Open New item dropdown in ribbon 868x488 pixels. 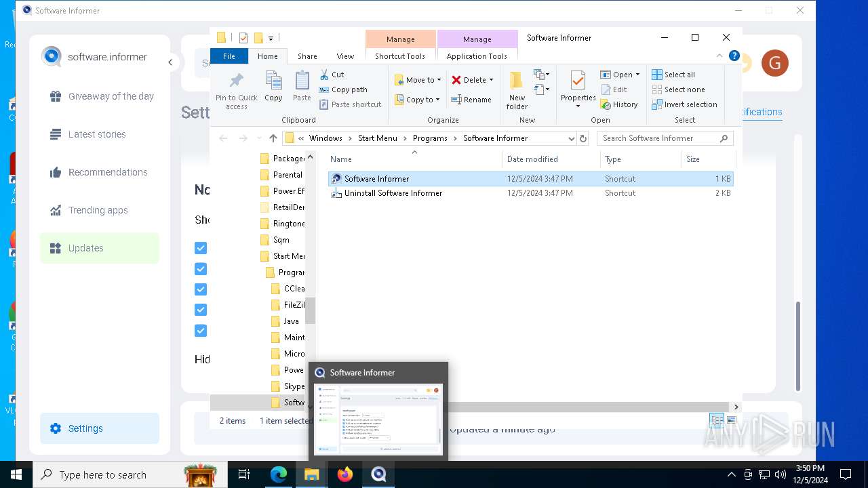541,75
